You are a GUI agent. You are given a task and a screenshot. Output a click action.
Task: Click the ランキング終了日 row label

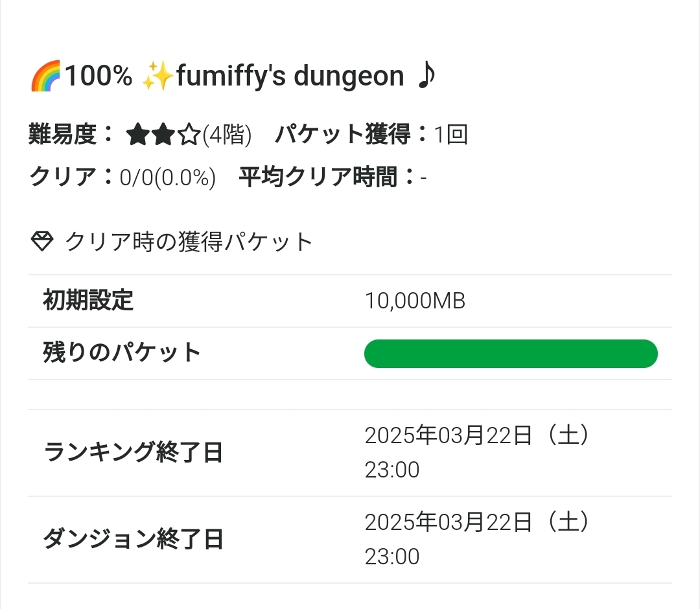coord(133,452)
